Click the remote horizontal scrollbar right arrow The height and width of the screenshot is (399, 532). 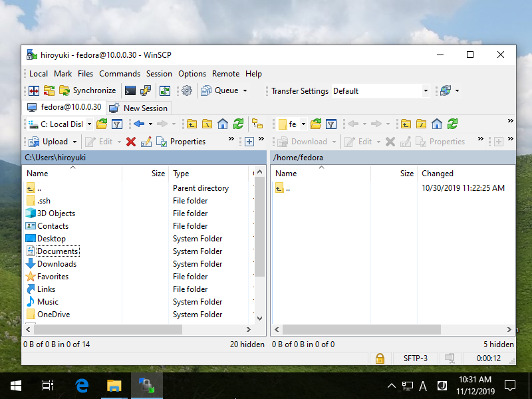(x=509, y=329)
